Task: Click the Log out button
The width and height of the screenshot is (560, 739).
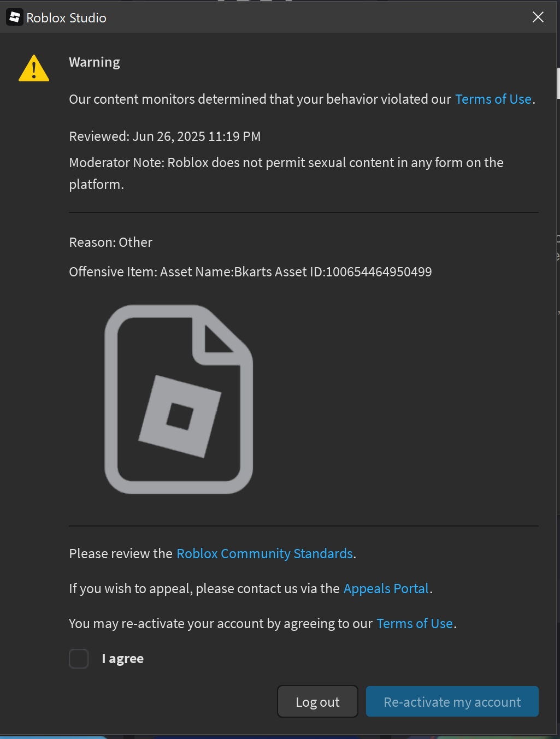Action: 318,702
